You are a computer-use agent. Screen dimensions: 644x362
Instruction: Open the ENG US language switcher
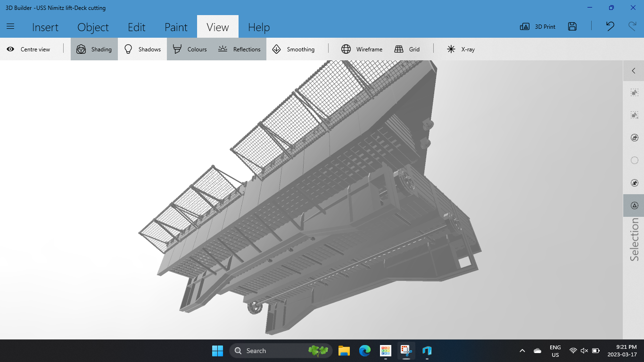(555, 351)
